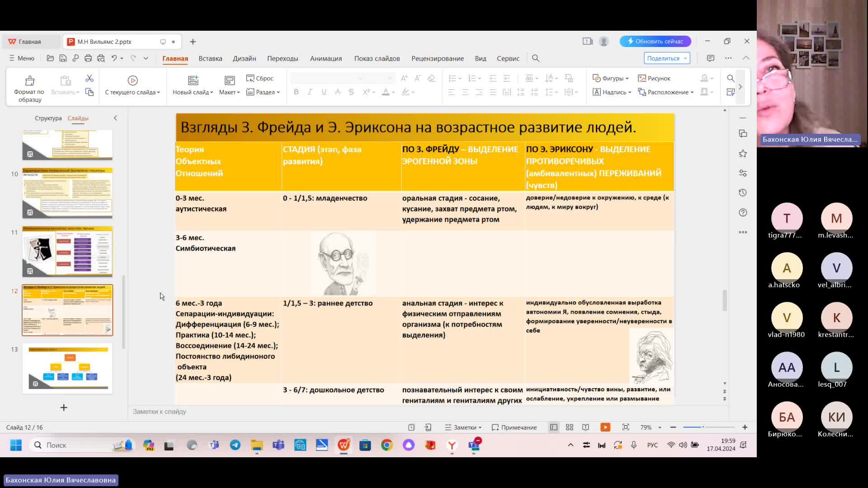868x488 pixels.
Task: Open Telegram from taskbar
Action: (235, 446)
